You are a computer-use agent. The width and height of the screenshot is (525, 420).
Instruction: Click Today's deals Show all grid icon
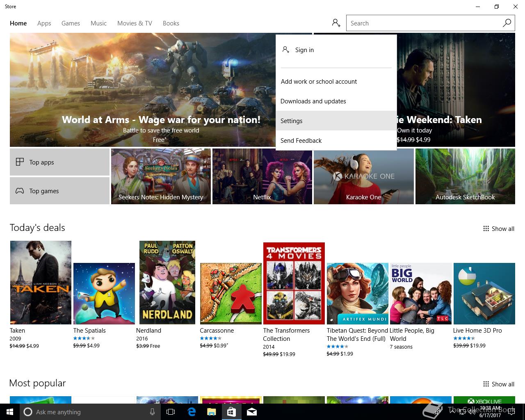[x=486, y=228]
